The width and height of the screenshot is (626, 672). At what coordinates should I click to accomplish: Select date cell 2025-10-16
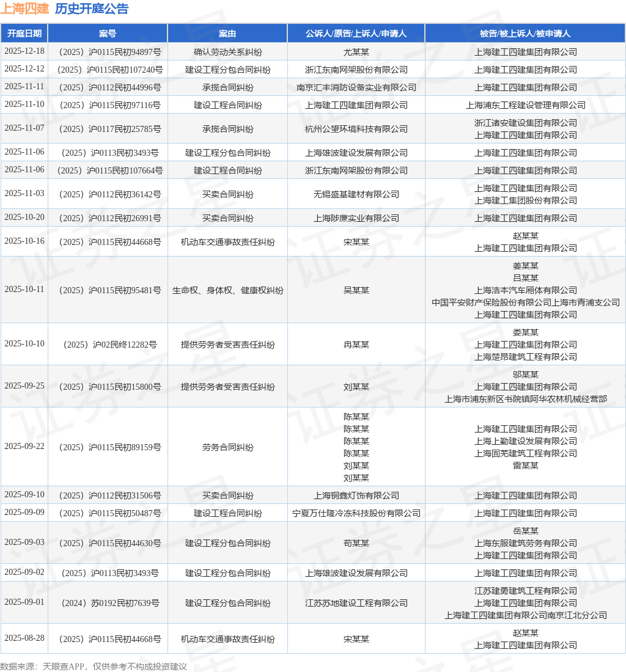24,241
